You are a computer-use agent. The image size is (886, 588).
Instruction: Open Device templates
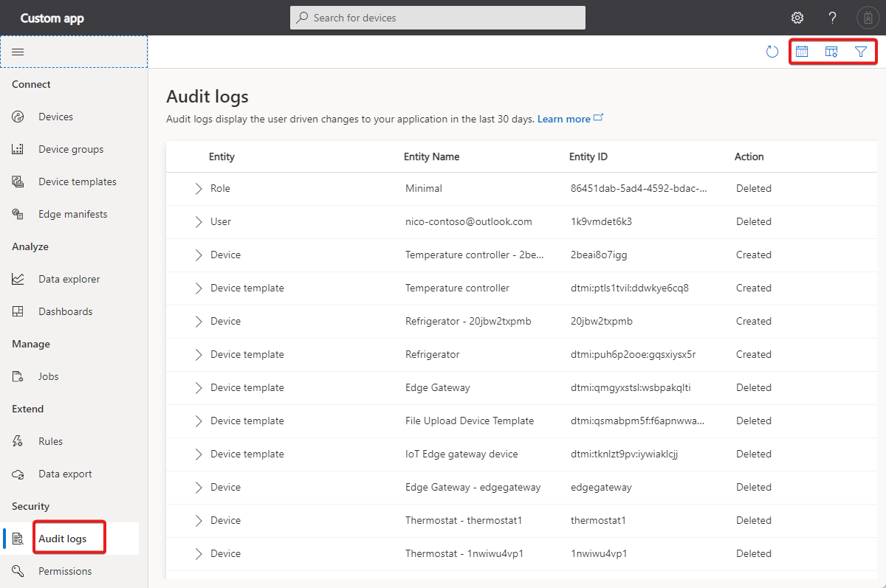click(x=77, y=181)
